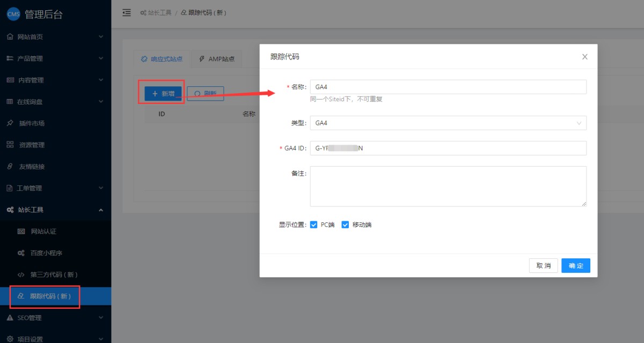644x343 pixels.
Task: Click the CMS logo icon
Action: tap(13, 14)
